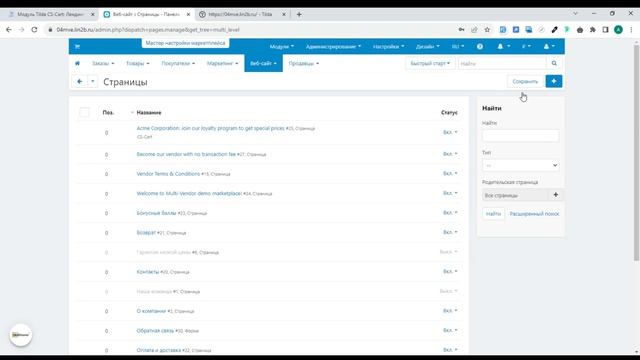Image resolution: width=640 pixels, height=360 pixels.
Task: Change status of Контакты page
Action: click(x=450, y=271)
